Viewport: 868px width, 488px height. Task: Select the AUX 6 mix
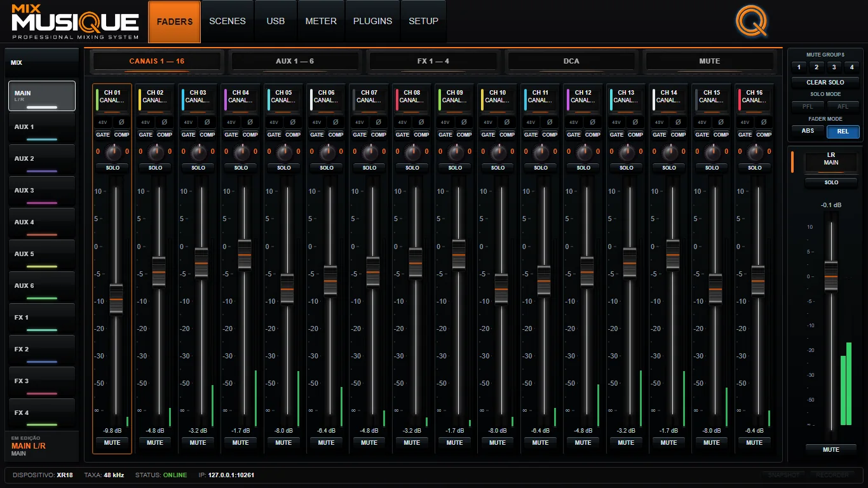coord(42,287)
